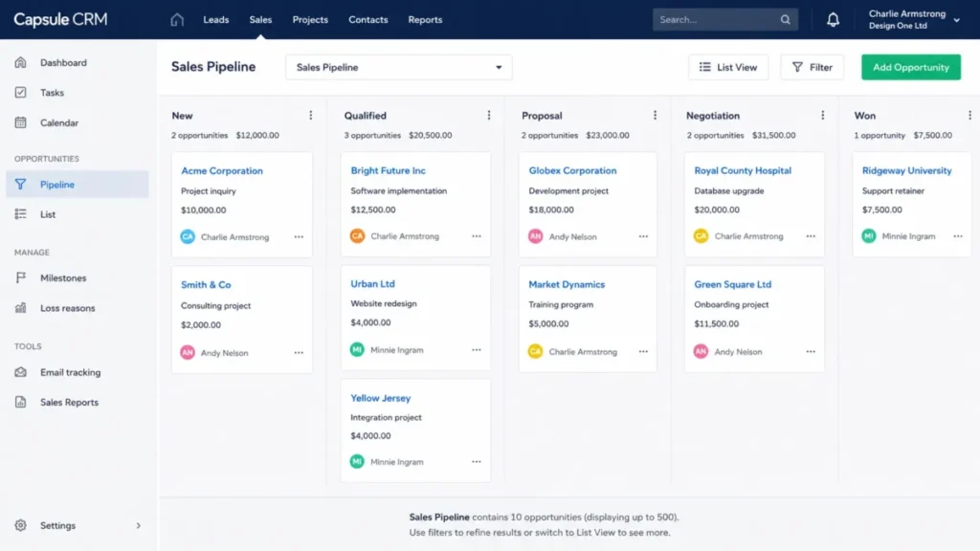Image resolution: width=980 pixels, height=551 pixels.
Task: Switch to List View
Action: [728, 68]
